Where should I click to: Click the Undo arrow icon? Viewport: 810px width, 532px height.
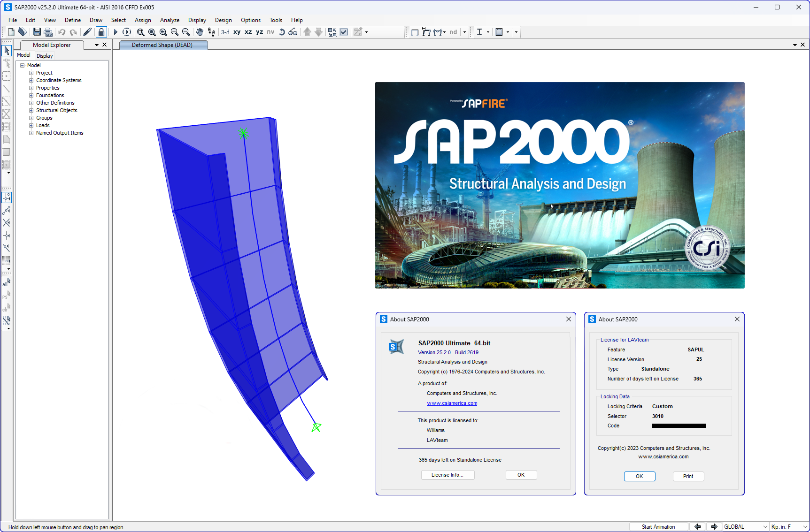[x=62, y=32]
